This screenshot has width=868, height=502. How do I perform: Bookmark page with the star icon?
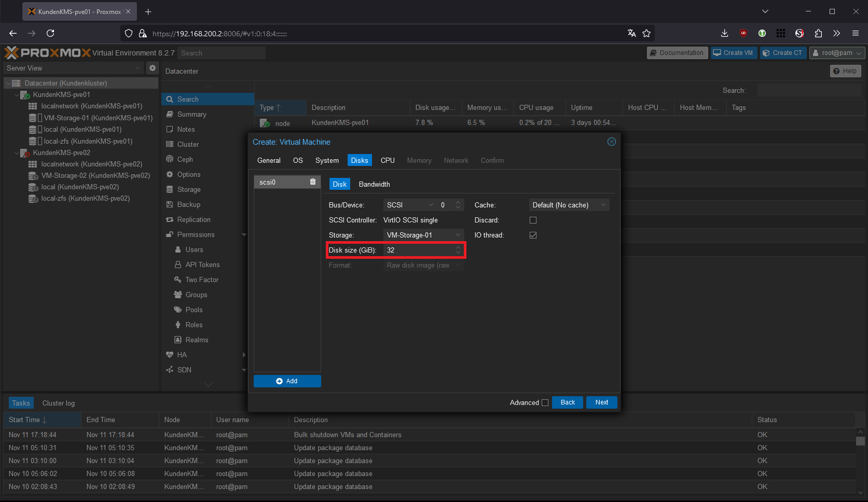646,34
